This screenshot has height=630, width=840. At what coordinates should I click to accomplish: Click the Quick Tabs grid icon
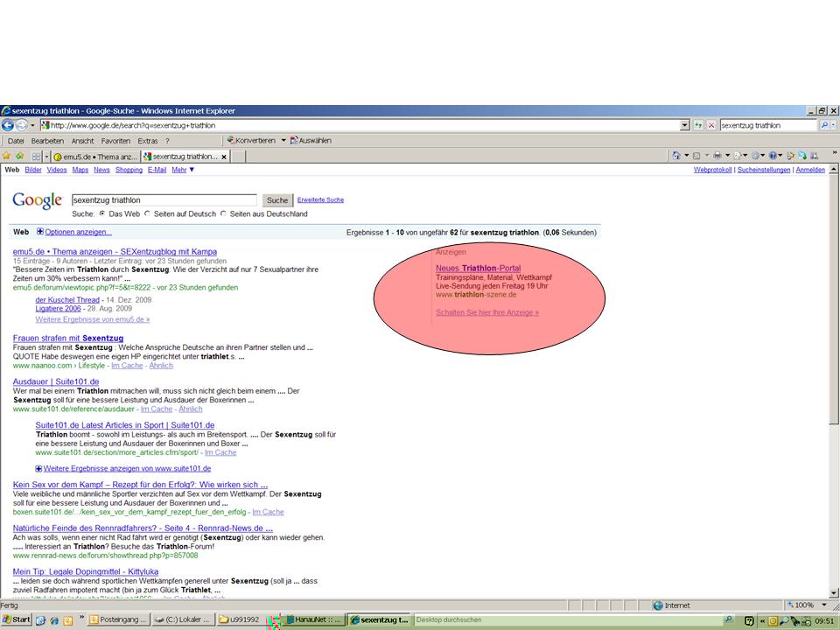tap(36, 157)
